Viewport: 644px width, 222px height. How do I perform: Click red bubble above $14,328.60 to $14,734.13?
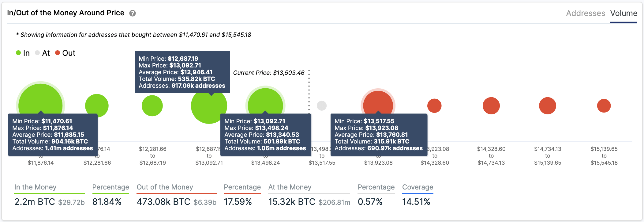[x=491, y=106]
